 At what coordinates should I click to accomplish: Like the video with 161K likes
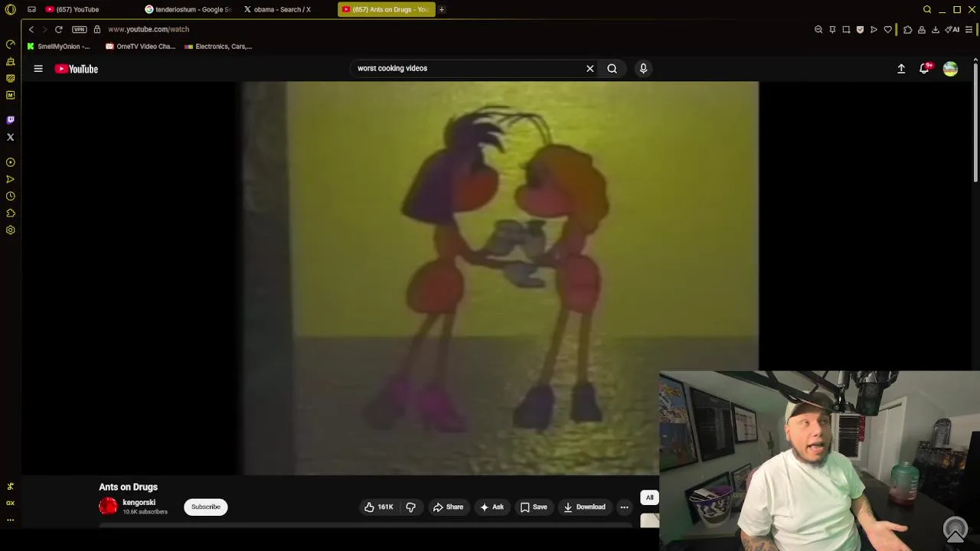(379, 507)
